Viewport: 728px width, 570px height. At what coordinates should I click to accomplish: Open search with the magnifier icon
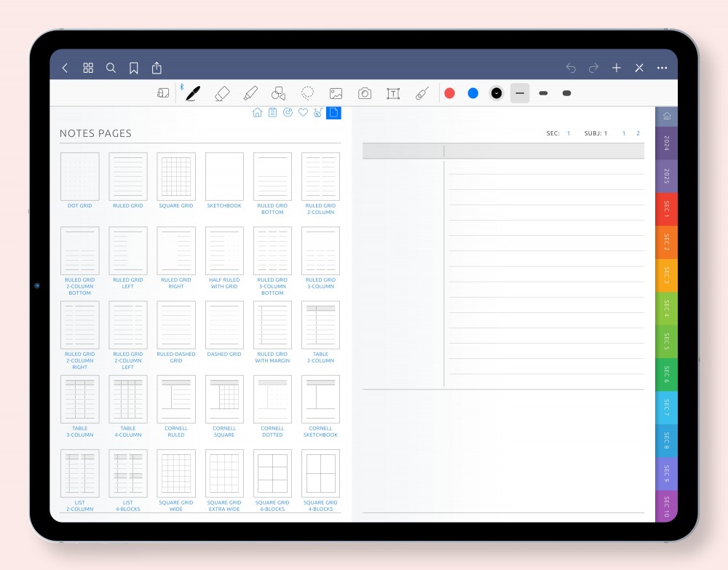tap(111, 68)
